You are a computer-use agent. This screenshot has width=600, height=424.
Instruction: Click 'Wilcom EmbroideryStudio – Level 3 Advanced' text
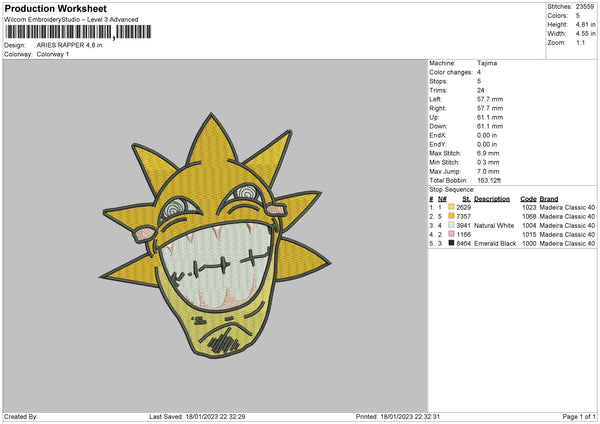[x=71, y=20]
